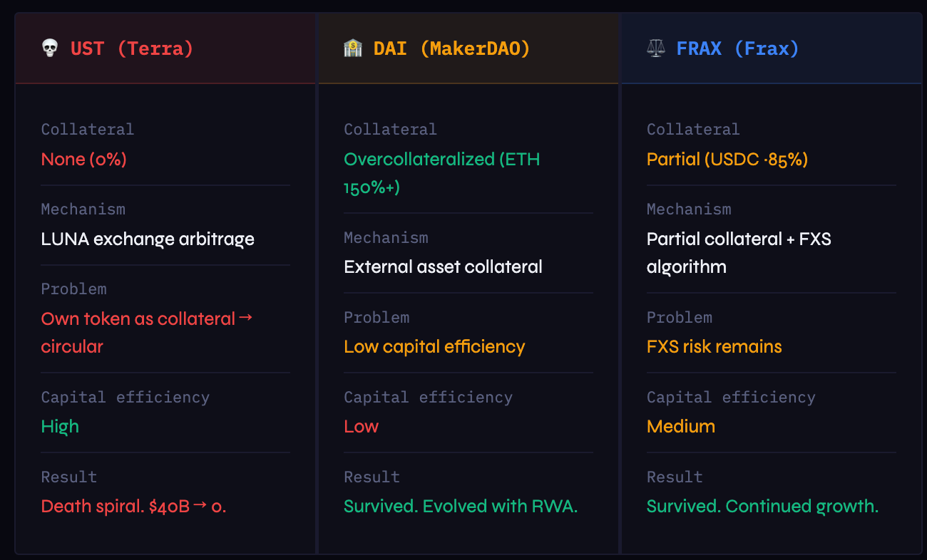The height and width of the screenshot is (560, 927).
Task: Click 'Own token as collateral → circular' text
Action: click(x=147, y=332)
